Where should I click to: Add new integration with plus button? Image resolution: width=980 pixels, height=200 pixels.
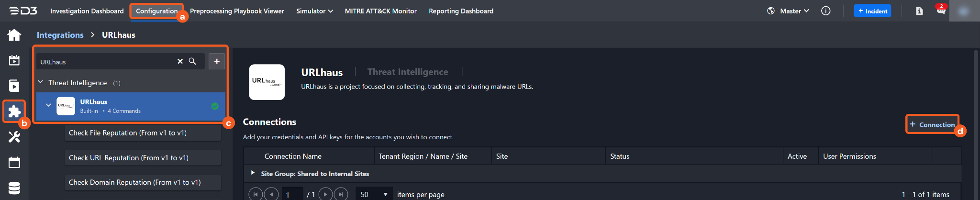[x=217, y=61]
